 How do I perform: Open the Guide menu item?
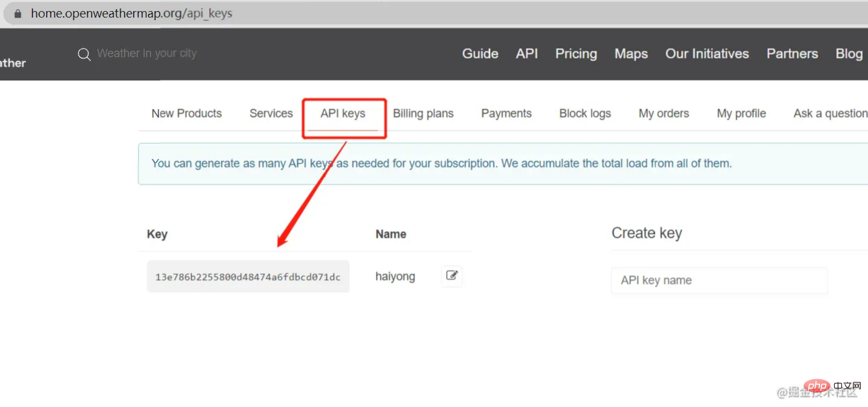(x=480, y=54)
